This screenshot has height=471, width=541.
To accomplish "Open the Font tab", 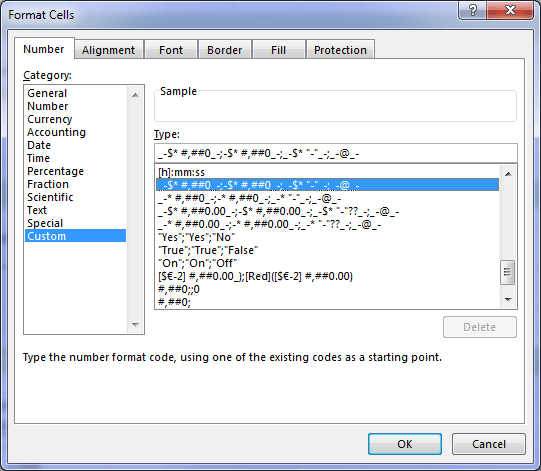I will click(171, 50).
